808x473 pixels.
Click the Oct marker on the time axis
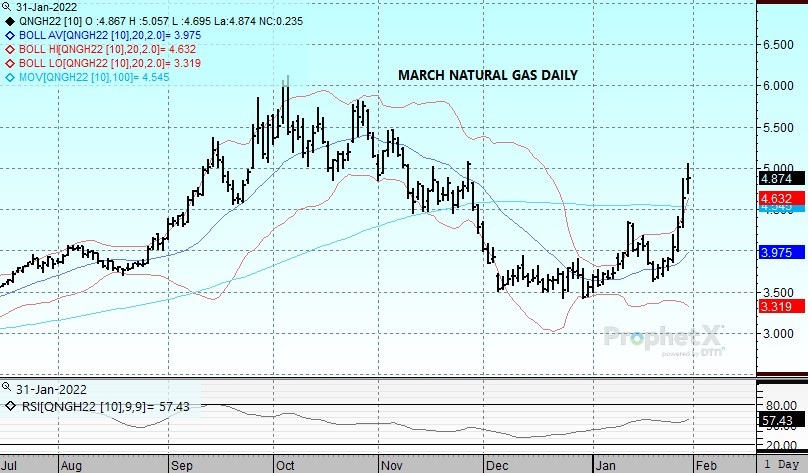[285, 465]
